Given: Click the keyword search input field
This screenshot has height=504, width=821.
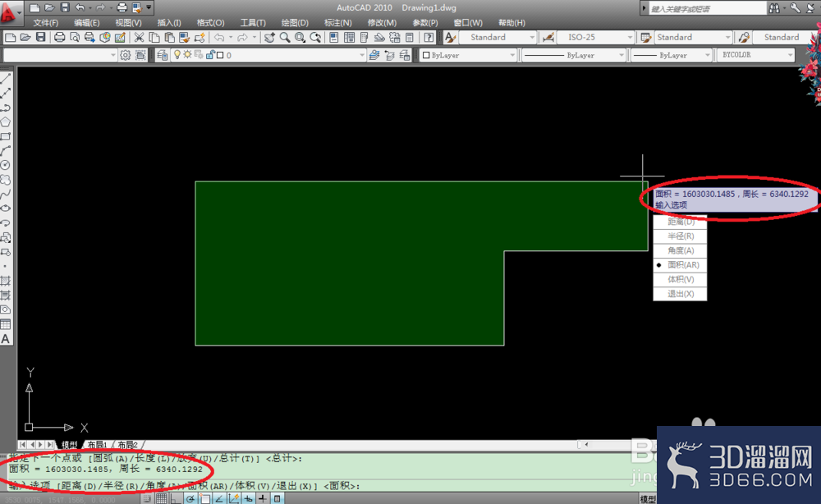Looking at the screenshot, I should (707, 8).
